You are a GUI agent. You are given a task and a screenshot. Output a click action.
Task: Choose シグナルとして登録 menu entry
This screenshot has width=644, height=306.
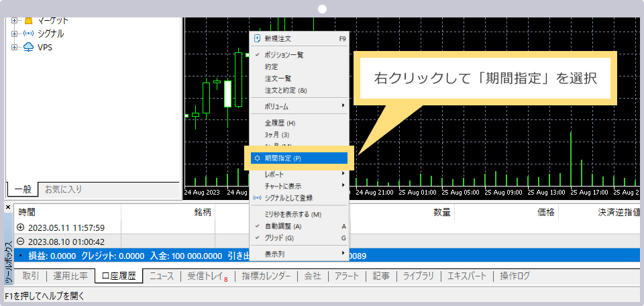[x=299, y=198]
